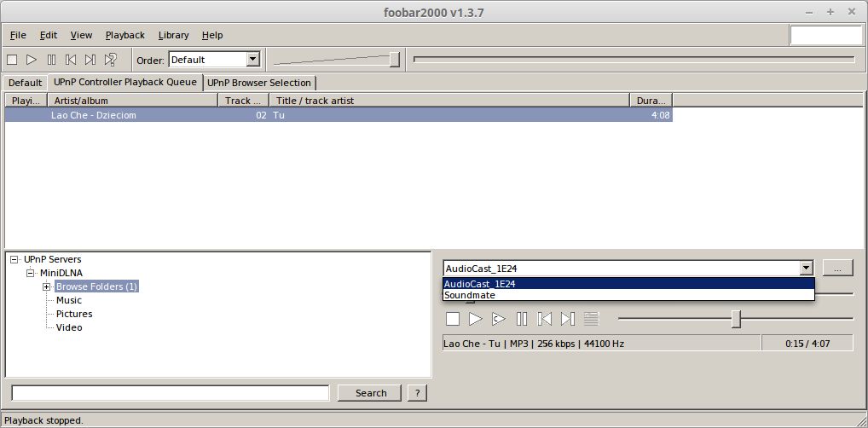Image resolution: width=868 pixels, height=428 pixels.
Task: Click Previous track in main toolbar
Action: click(x=71, y=59)
